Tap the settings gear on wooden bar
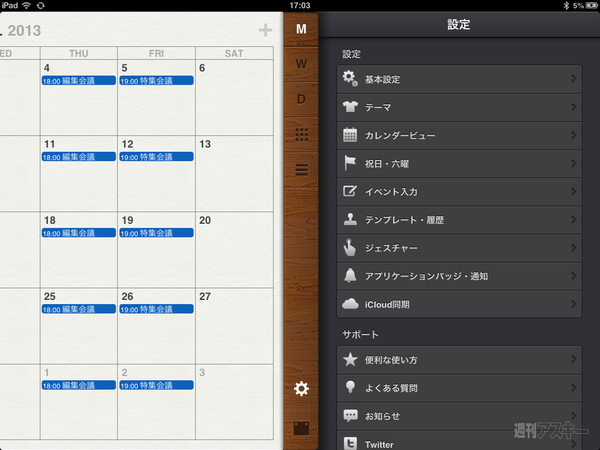This screenshot has width=600, height=450. tap(301, 388)
